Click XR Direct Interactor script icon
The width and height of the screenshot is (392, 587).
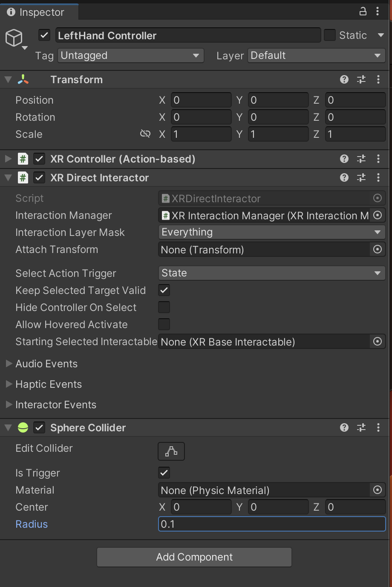pos(23,177)
